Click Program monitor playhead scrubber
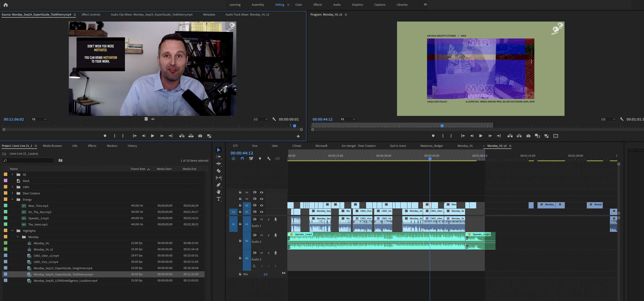 pos(442,126)
